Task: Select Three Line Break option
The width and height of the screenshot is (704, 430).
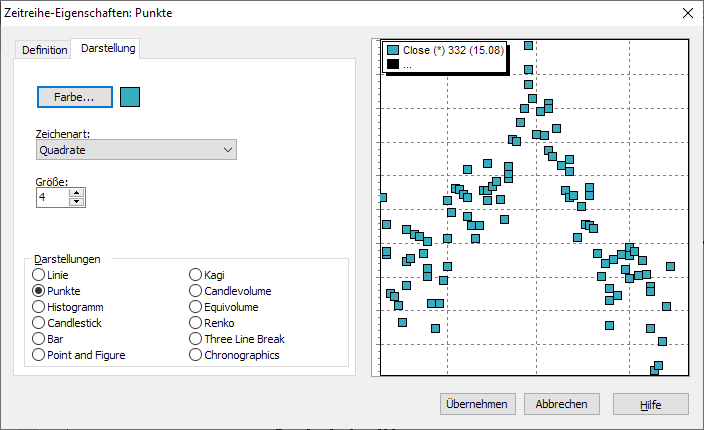Action: point(196,339)
